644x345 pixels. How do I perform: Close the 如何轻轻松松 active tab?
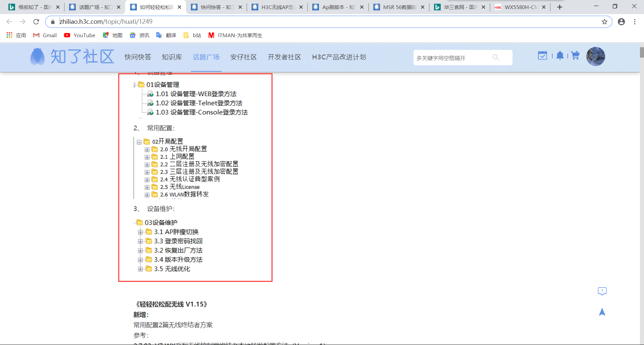(179, 7)
